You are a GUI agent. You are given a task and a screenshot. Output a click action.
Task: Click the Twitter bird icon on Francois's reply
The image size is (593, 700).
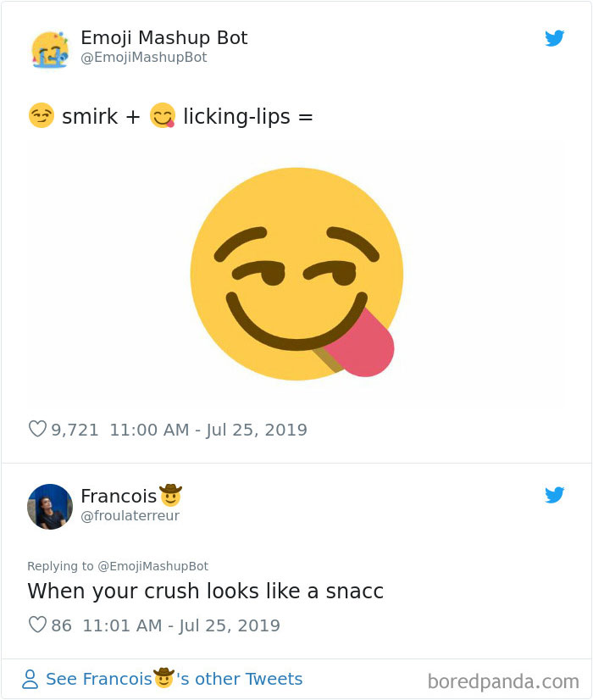(x=555, y=495)
